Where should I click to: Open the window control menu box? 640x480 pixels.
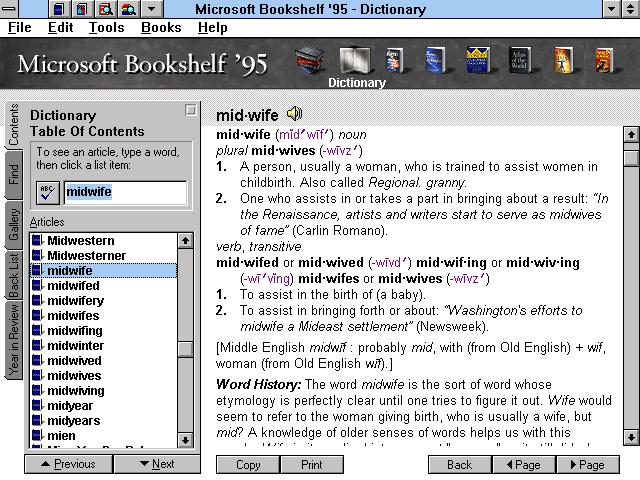tap(8, 9)
